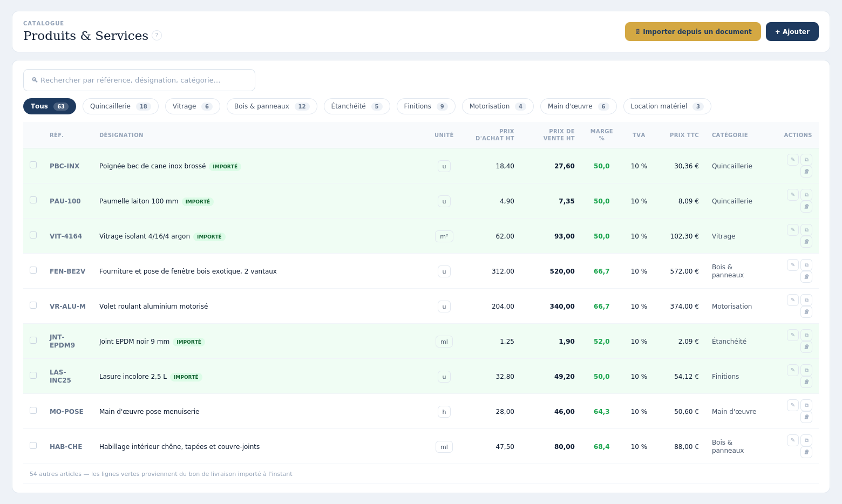The width and height of the screenshot is (842, 504).
Task: Select the VR-ALU-M row checkbox
Action: pos(33,305)
